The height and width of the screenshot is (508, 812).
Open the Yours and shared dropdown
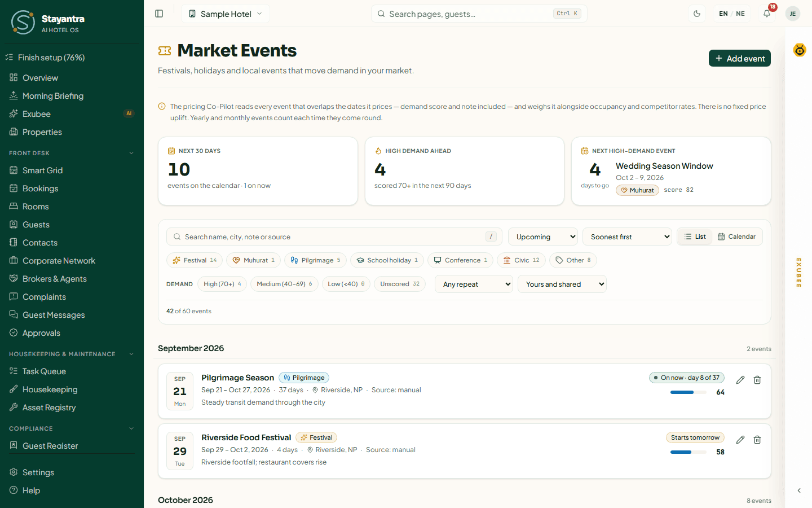click(562, 284)
